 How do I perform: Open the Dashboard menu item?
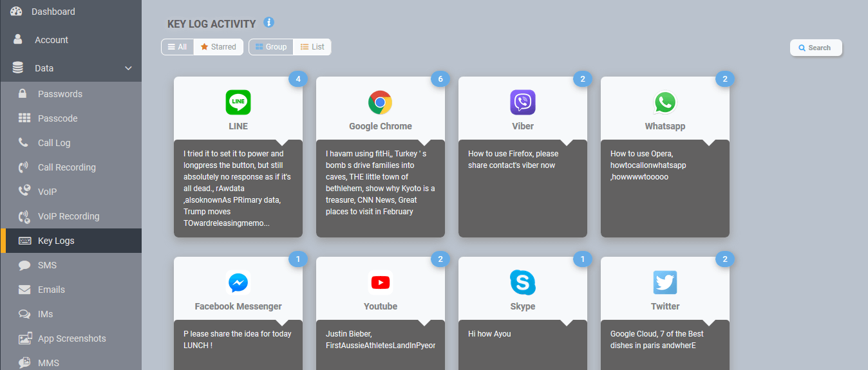tap(53, 12)
